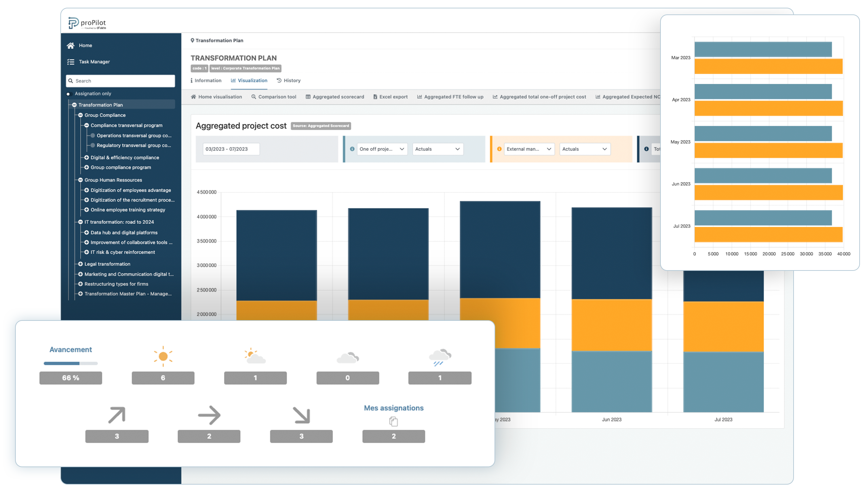This screenshot has width=868, height=494.
Task: Open the Actuals dropdown in blue filter
Action: (438, 149)
